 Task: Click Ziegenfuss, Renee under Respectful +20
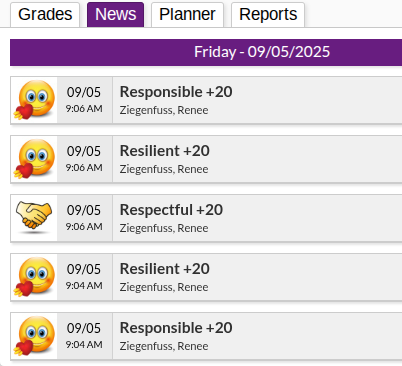pyautogui.click(x=164, y=228)
